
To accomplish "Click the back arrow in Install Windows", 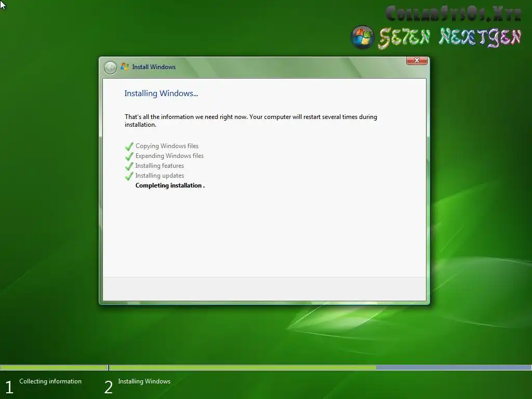I will pos(110,68).
